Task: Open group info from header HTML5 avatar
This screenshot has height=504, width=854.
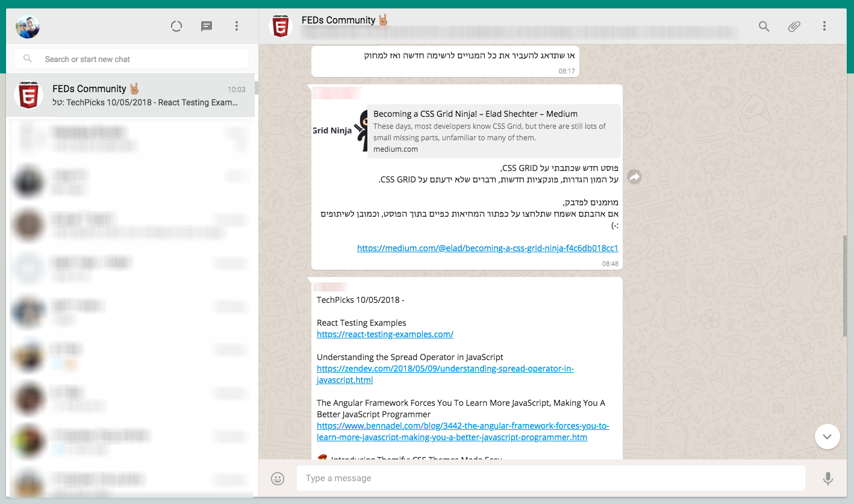Action: [281, 26]
